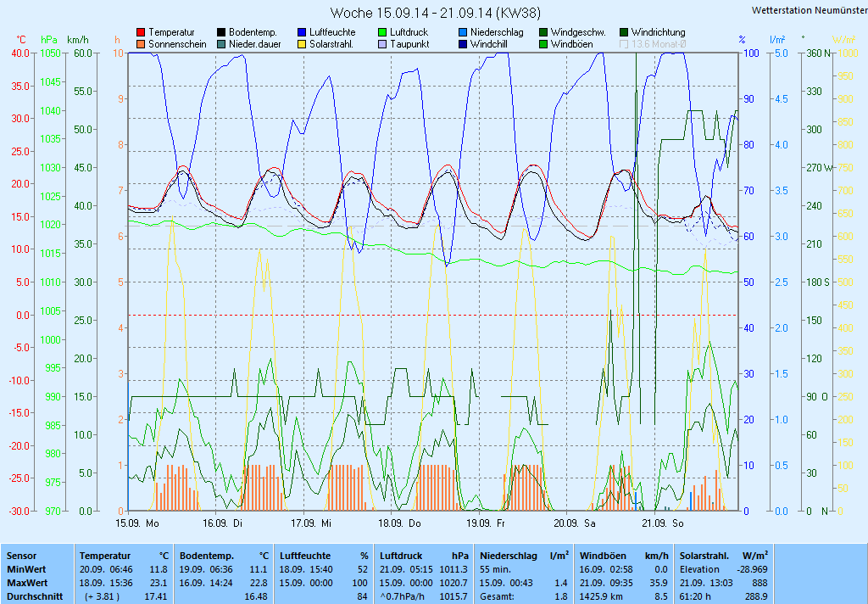Click the Windböen table column header

tap(603, 556)
